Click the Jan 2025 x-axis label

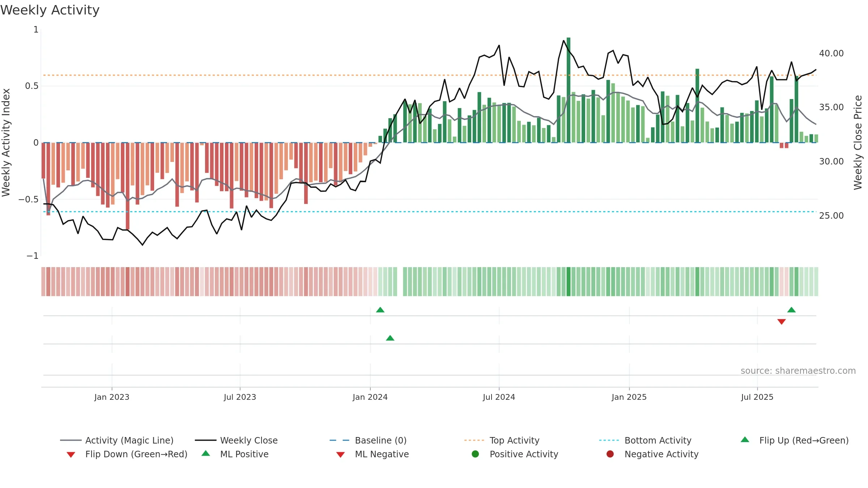[629, 397]
